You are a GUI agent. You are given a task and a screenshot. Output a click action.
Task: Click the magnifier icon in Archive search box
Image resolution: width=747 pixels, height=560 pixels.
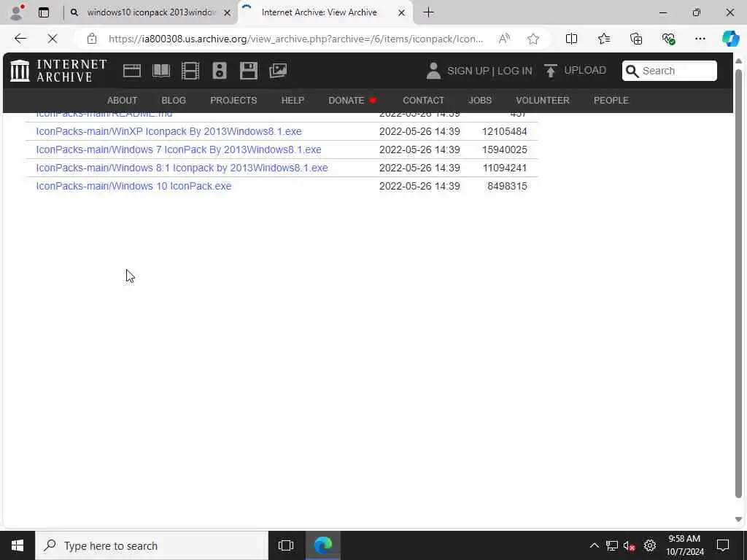632,71
